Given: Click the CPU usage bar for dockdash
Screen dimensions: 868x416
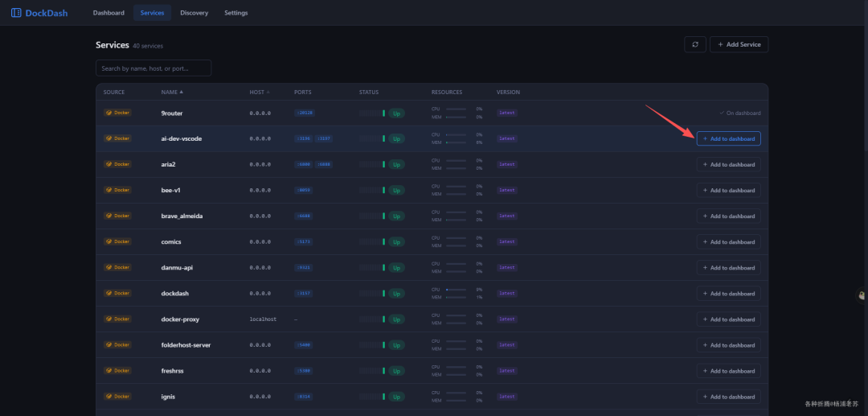Looking at the screenshot, I should [x=457, y=289].
